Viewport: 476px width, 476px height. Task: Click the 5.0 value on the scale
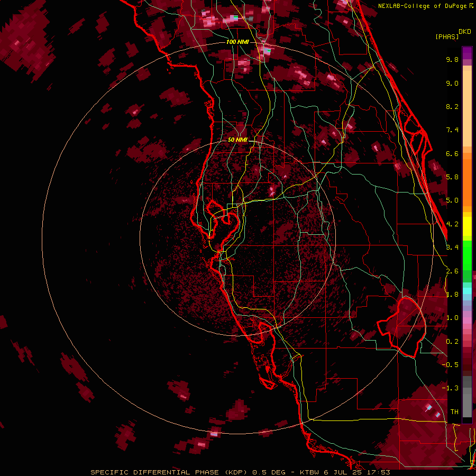point(452,200)
